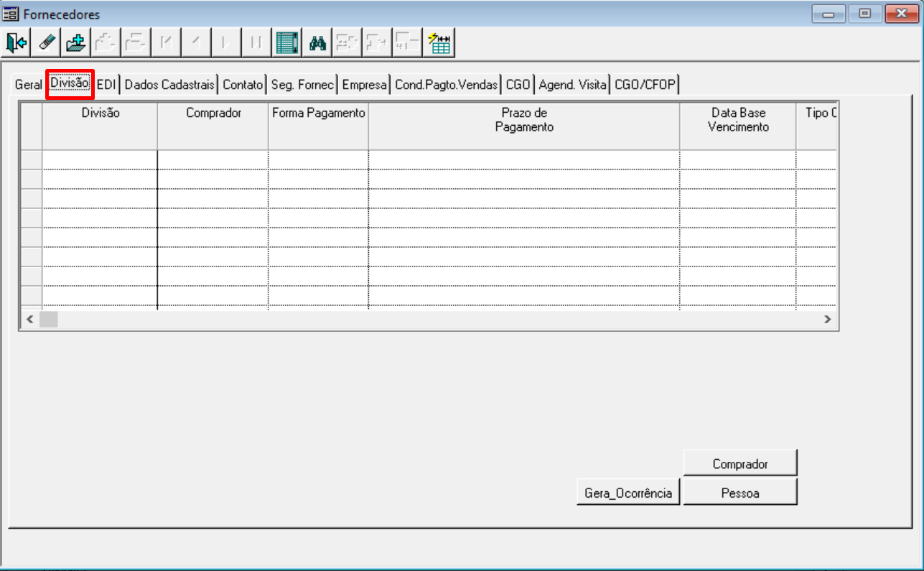The height and width of the screenshot is (571, 924).
Task: Open the CGO/CFOP tab
Action: (x=645, y=85)
